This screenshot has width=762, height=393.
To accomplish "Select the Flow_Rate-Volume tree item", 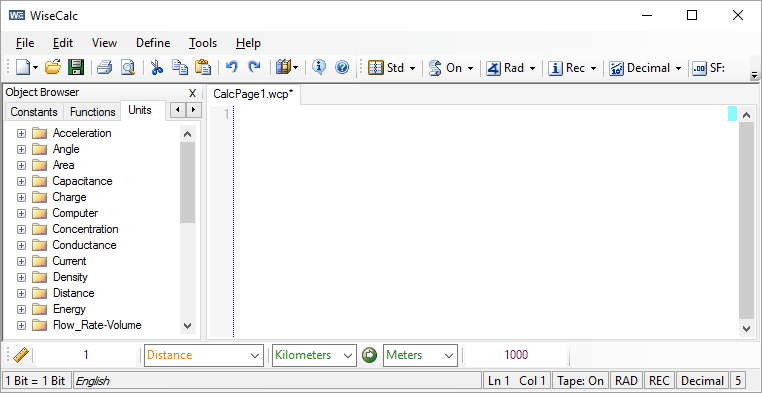I will point(97,325).
